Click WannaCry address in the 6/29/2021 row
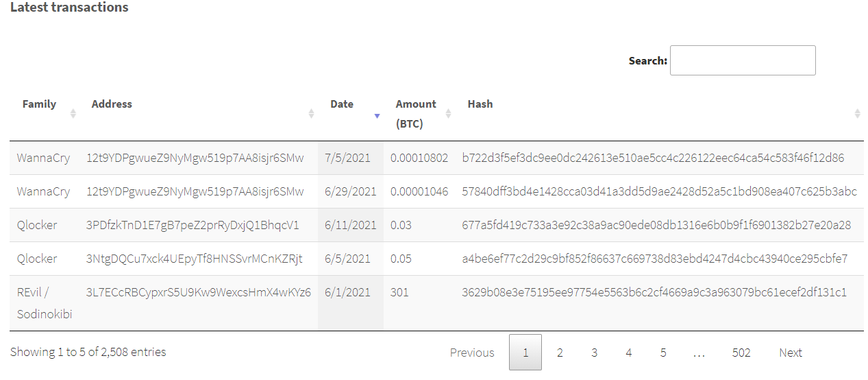 [195, 191]
